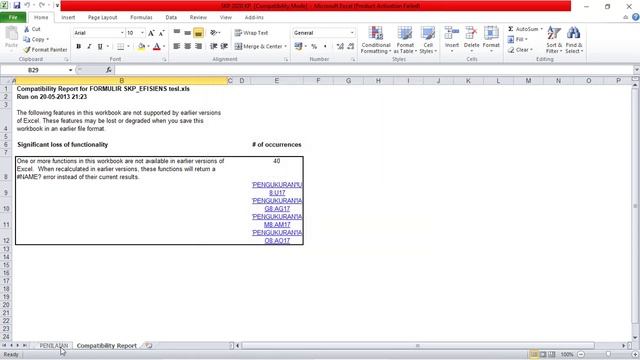Decrease font size with shrink font icon
The image size is (640, 360).
pyautogui.click(x=162, y=33)
